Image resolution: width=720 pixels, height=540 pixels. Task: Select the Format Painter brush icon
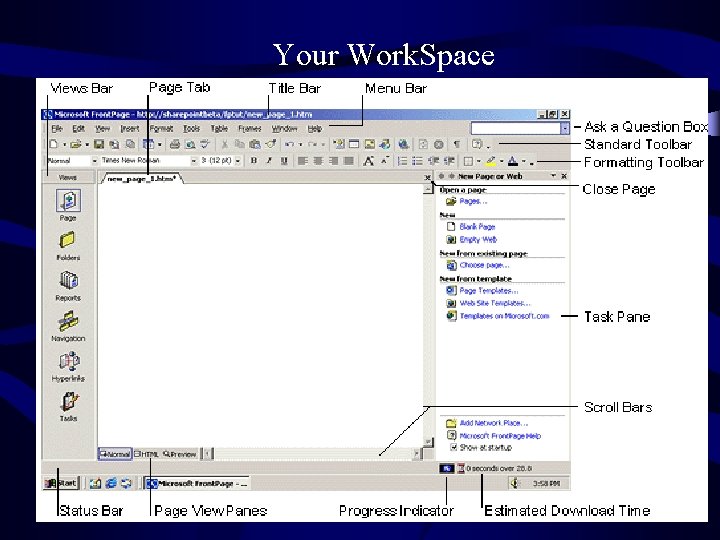pyautogui.click(x=271, y=144)
